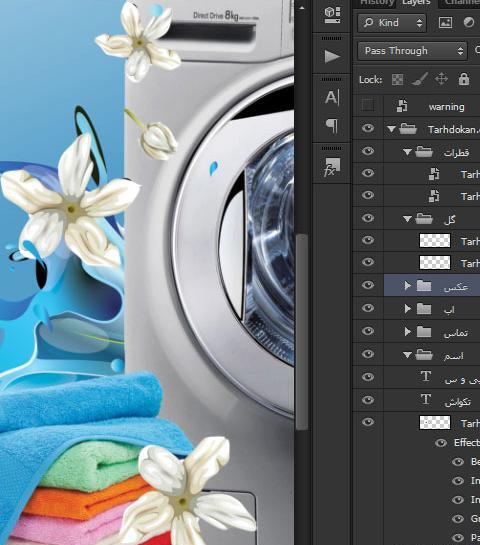
Task: Click the Tarhdokan group folder icon
Action: pyautogui.click(x=408, y=129)
